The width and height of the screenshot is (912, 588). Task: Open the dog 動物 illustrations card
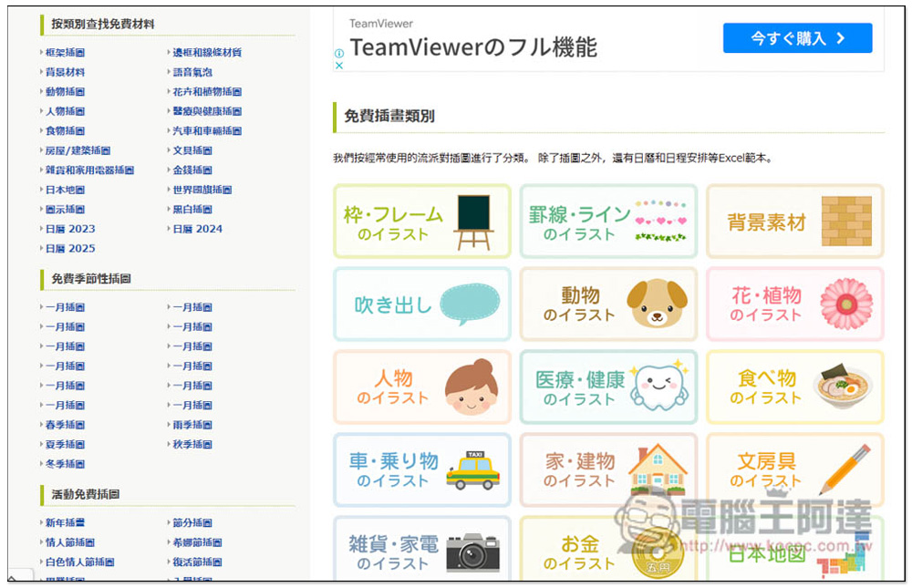pos(608,304)
